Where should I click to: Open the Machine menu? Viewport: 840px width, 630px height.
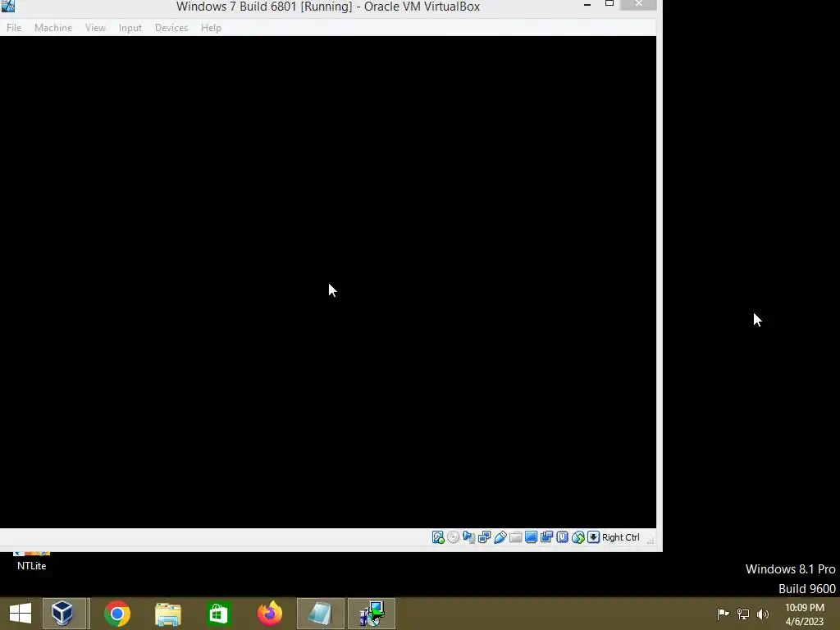53,28
